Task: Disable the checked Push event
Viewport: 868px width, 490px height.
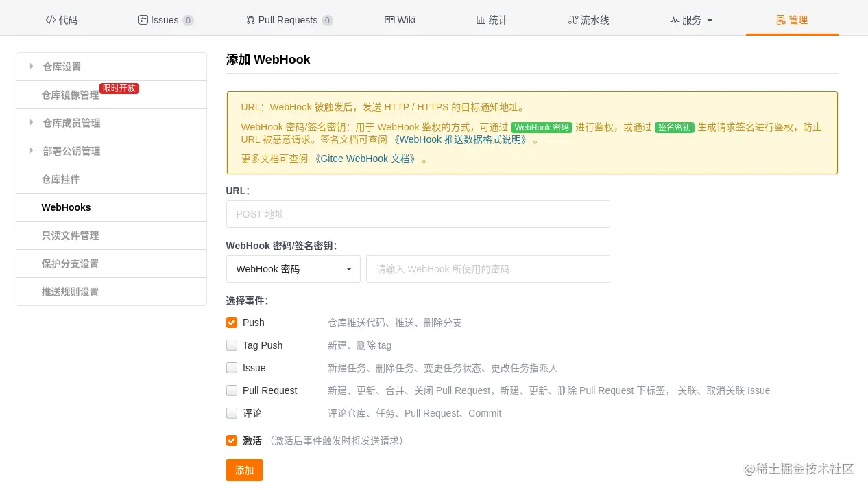Action: pyautogui.click(x=232, y=323)
